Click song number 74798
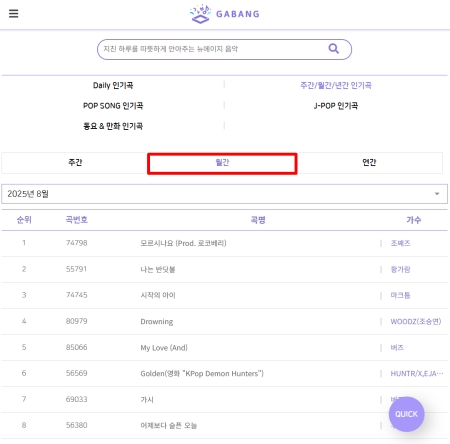This screenshot has height=444, width=450. click(76, 243)
